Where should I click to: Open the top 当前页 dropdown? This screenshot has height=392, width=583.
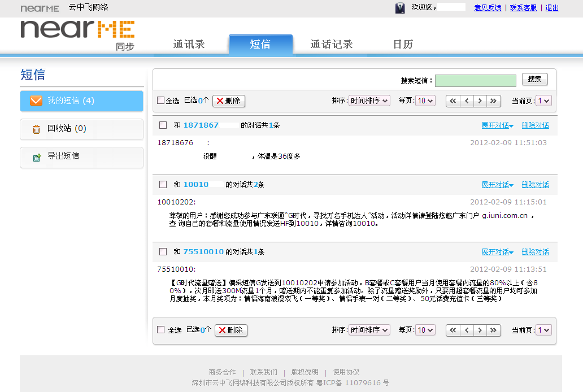coord(543,101)
